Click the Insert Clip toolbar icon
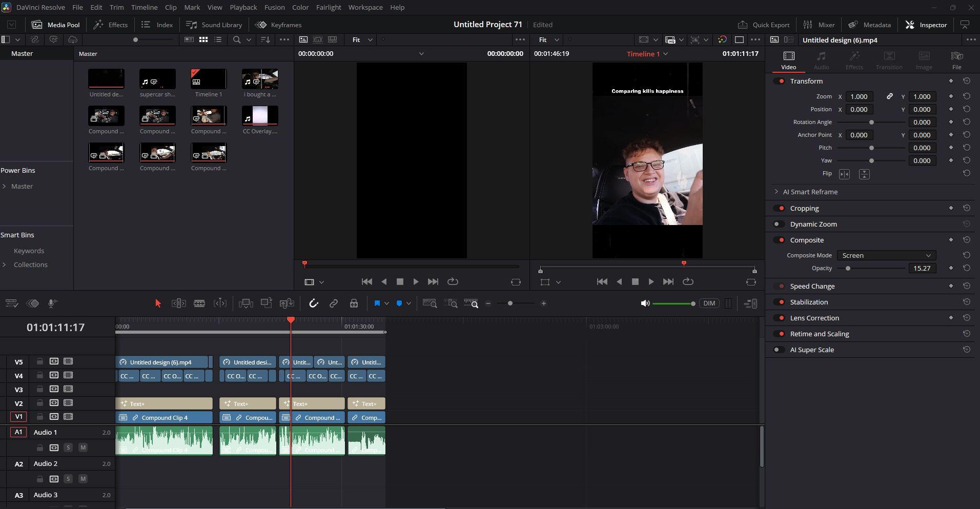 coord(246,303)
